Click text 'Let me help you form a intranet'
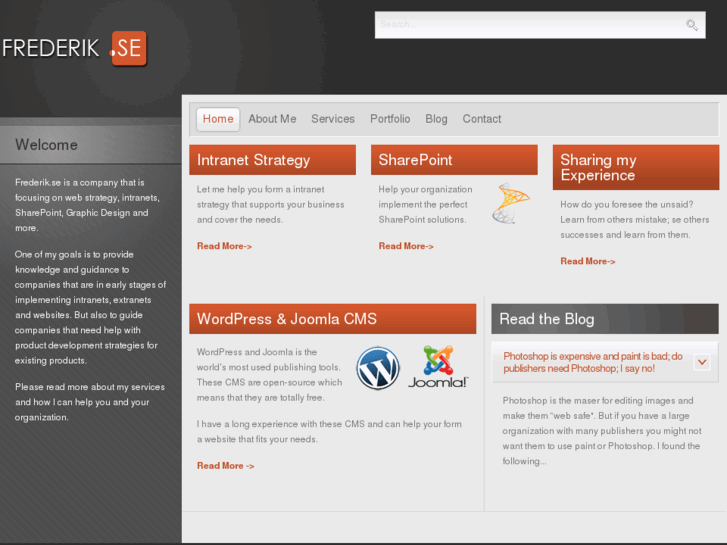This screenshot has height=545, width=727. tap(261, 189)
